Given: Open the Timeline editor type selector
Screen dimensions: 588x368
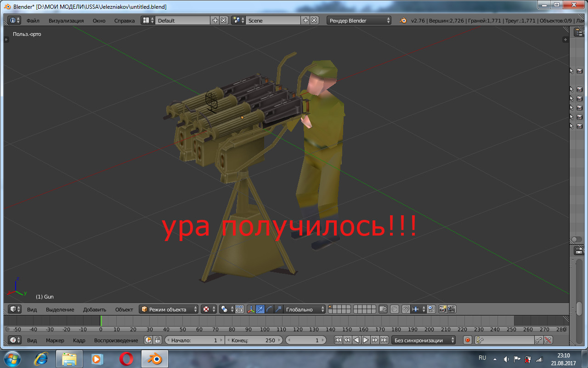Looking at the screenshot, I should (15, 340).
